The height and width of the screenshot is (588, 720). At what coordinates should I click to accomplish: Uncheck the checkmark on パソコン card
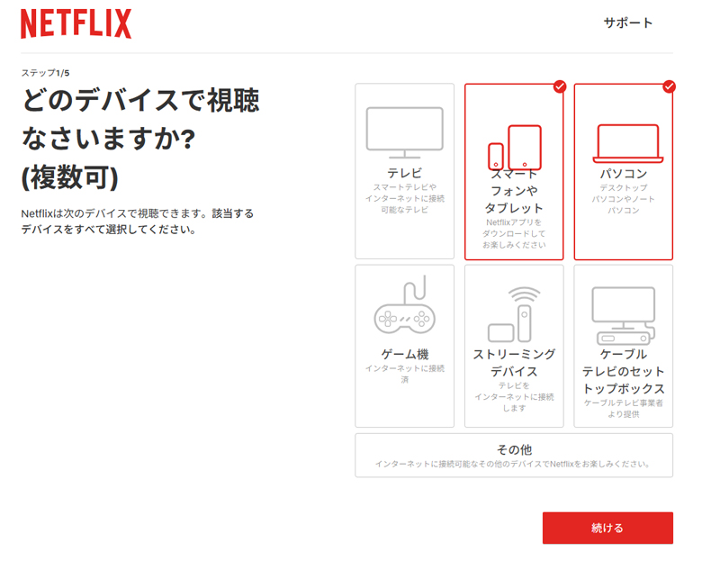[x=669, y=86]
